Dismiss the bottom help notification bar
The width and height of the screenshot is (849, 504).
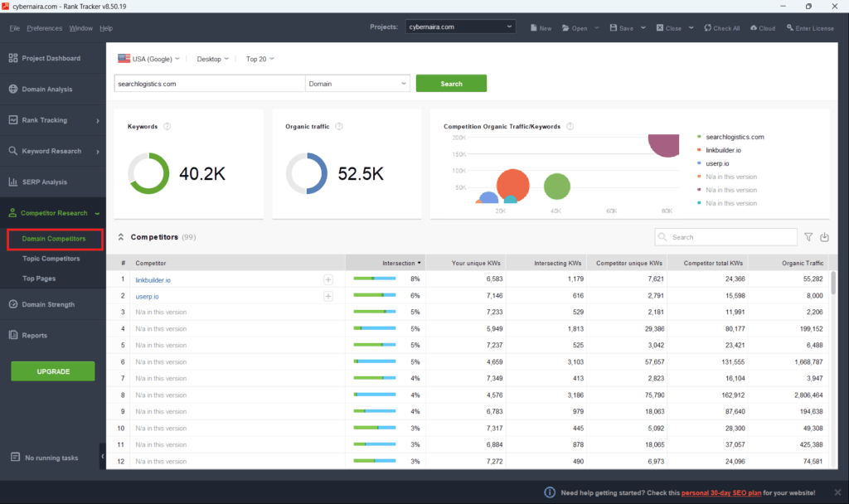click(837, 492)
